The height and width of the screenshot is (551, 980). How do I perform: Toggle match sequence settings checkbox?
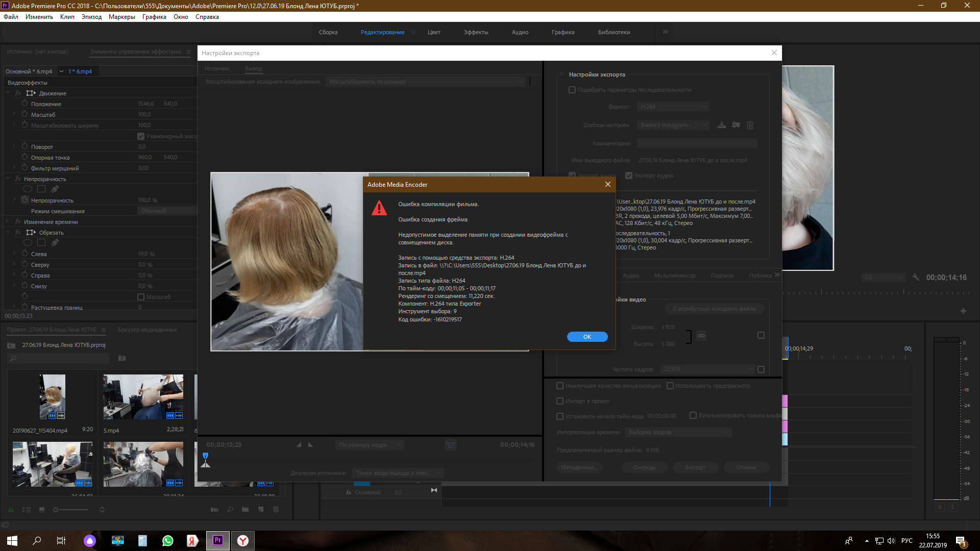572,90
